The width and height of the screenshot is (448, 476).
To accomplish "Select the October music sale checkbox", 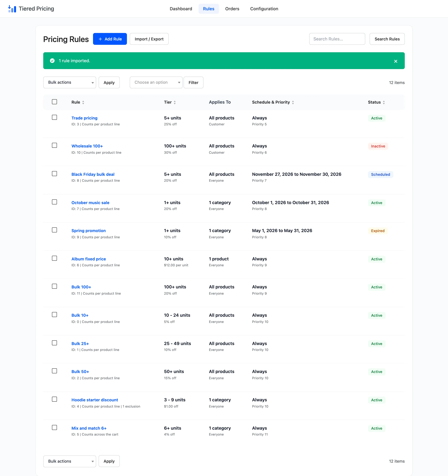I will click(54, 202).
